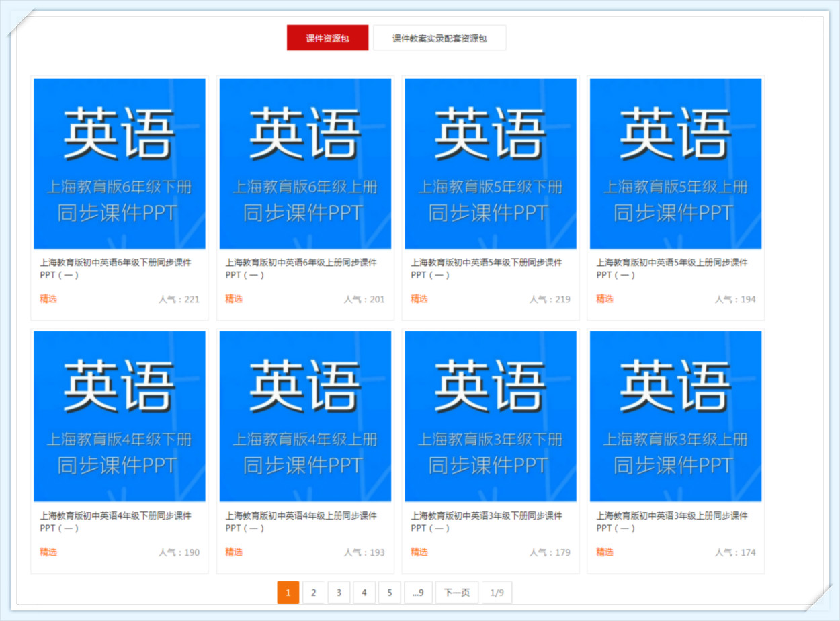
Task: Click 精选 tag on 4年级下册 card
Action: [48, 552]
